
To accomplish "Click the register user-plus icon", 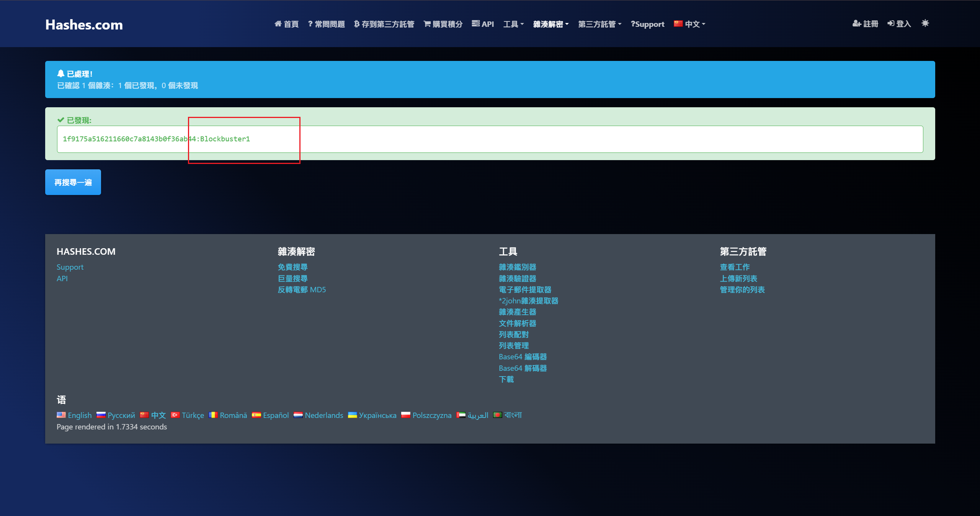I will coord(856,24).
